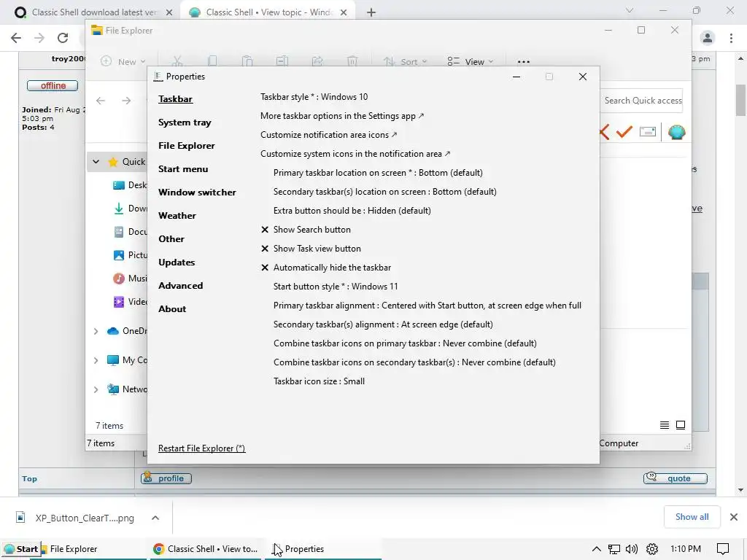This screenshot has width=747, height=560.
Task: Toggle Automatically hide the taskbar option
Action: point(326,268)
